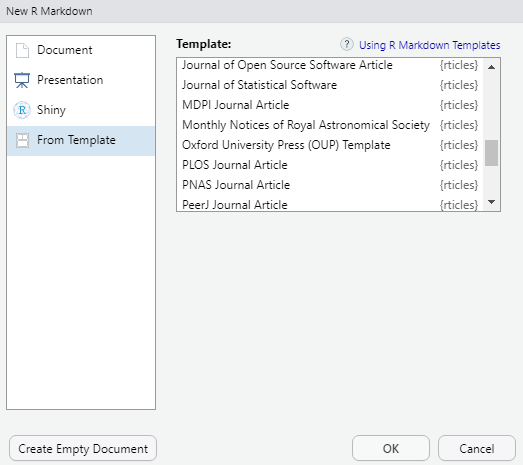Choose PeerJ Journal Article template

330,204
